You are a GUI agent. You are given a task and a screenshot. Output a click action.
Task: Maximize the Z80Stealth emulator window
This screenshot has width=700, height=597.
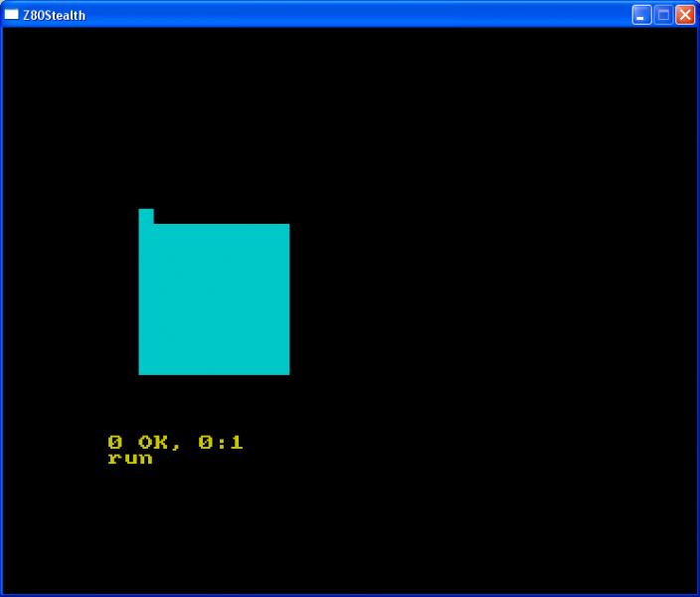[663, 15]
